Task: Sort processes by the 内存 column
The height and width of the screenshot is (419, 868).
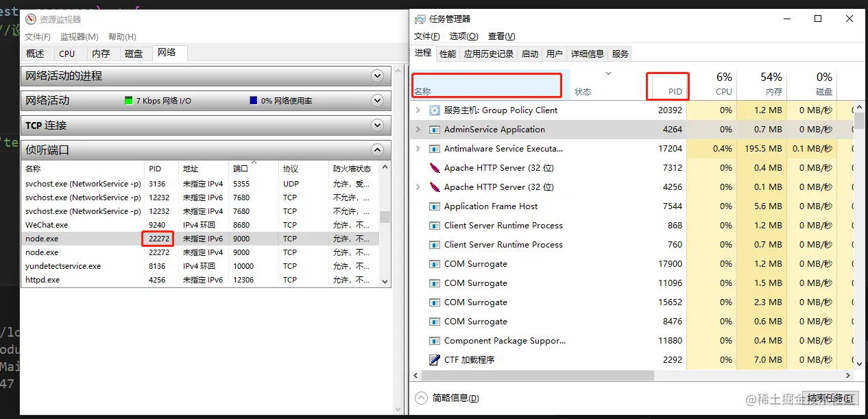Action: coord(760,84)
